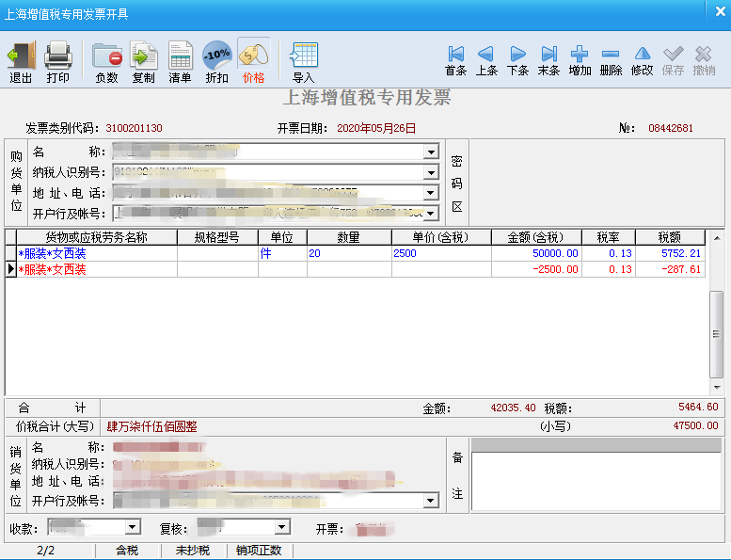The height and width of the screenshot is (560, 731).
Task: Click the 规格型号 column header
Action: coord(217,237)
